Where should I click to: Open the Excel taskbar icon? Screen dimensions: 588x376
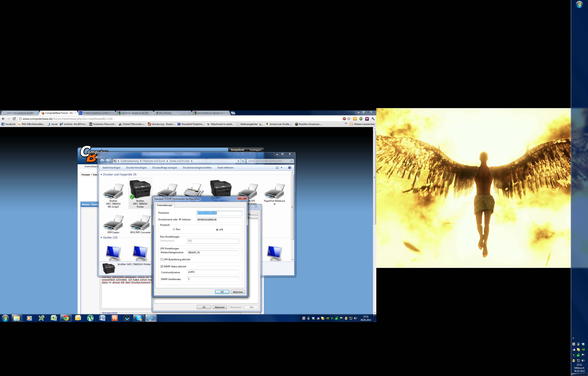54,318
